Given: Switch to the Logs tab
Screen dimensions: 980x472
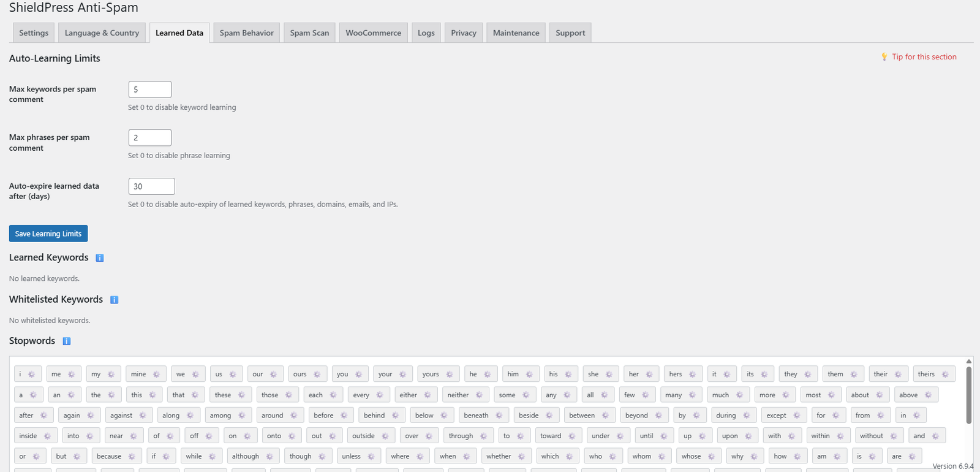Looking at the screenshot, I should (426, 33).
